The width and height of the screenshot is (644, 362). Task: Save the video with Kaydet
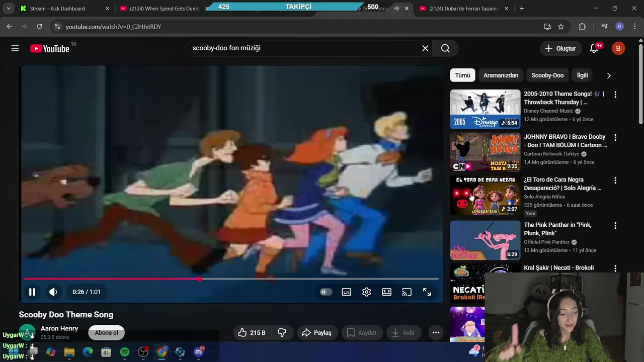pyautogui.click(x=362, y=332)
